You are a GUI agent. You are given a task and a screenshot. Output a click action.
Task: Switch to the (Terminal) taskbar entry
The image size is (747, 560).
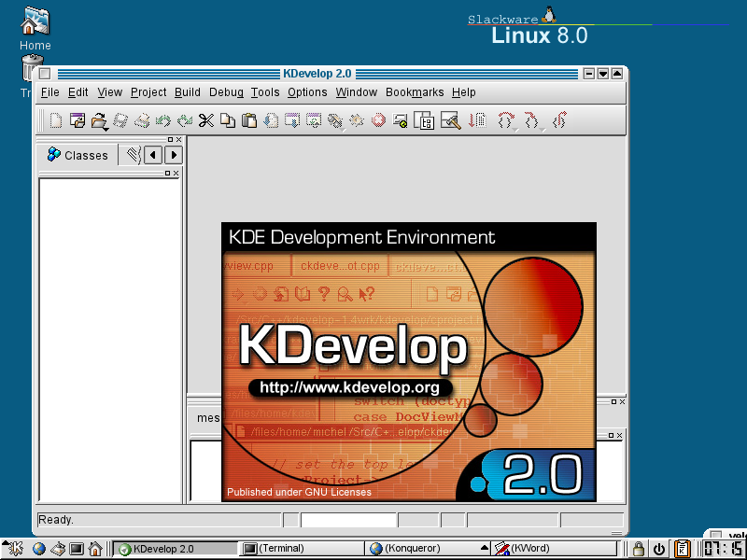pyautogui.click(x=302, y=549)
